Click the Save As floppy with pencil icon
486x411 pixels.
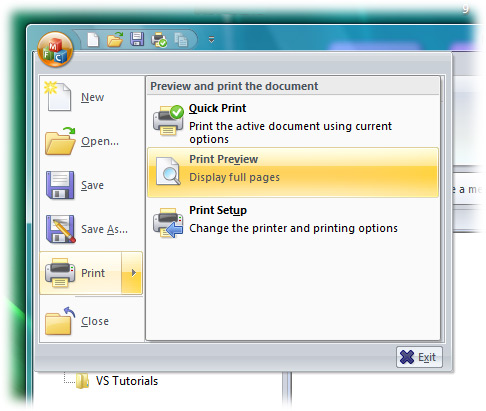(60, 229)
